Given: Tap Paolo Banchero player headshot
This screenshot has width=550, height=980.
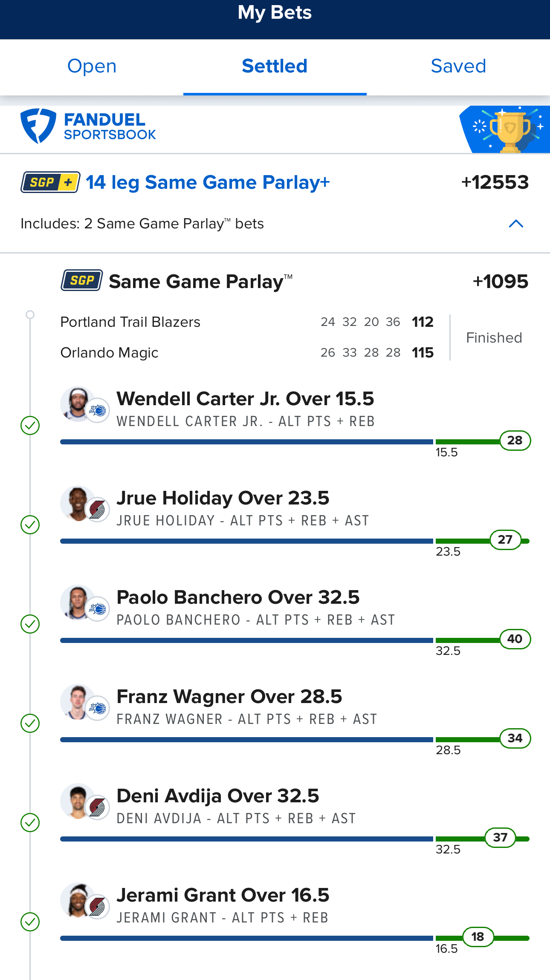Looking at the screenshot, I should tap(77, 602).
